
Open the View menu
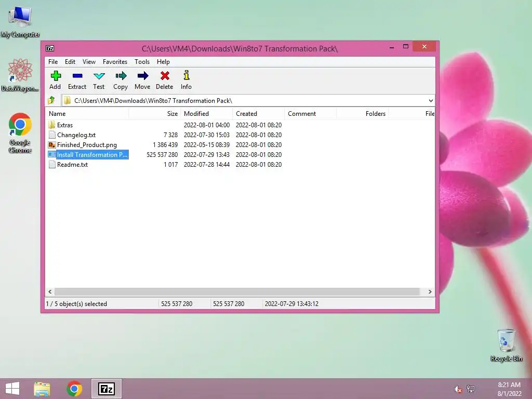[x=89, y=62]
